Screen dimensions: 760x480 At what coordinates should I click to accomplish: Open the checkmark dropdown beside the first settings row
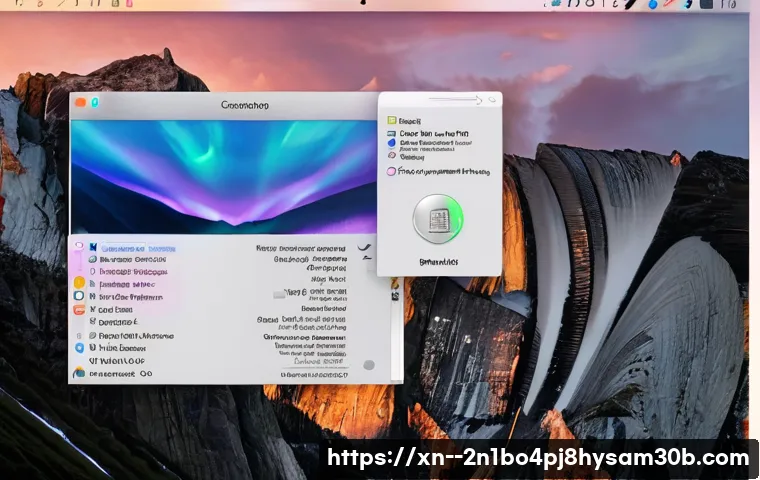point(364,248)
